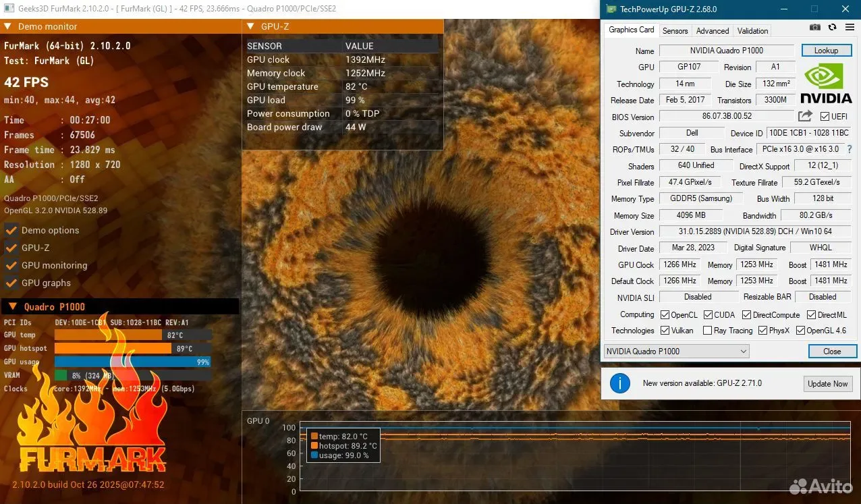Click the Update Now button

click(828, 383)
